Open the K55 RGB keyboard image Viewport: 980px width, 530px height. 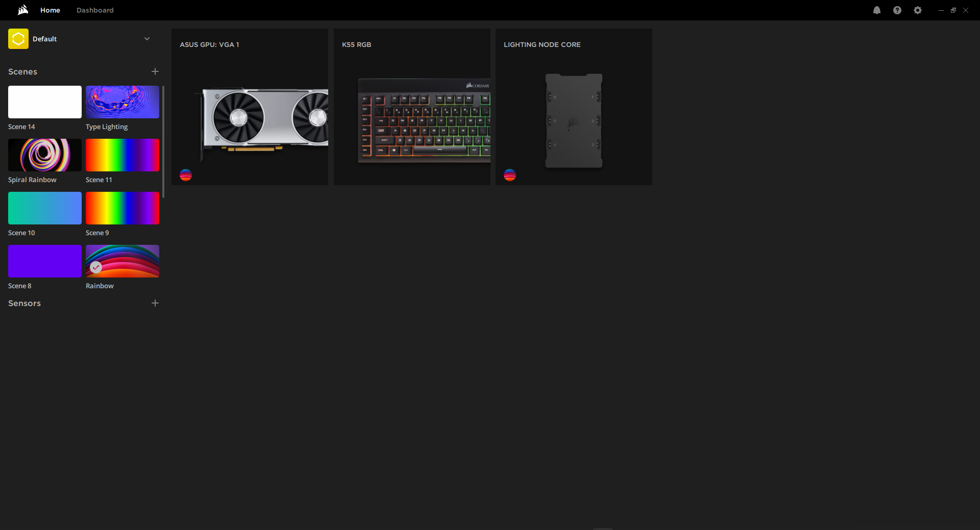click(x=424, y=120)
